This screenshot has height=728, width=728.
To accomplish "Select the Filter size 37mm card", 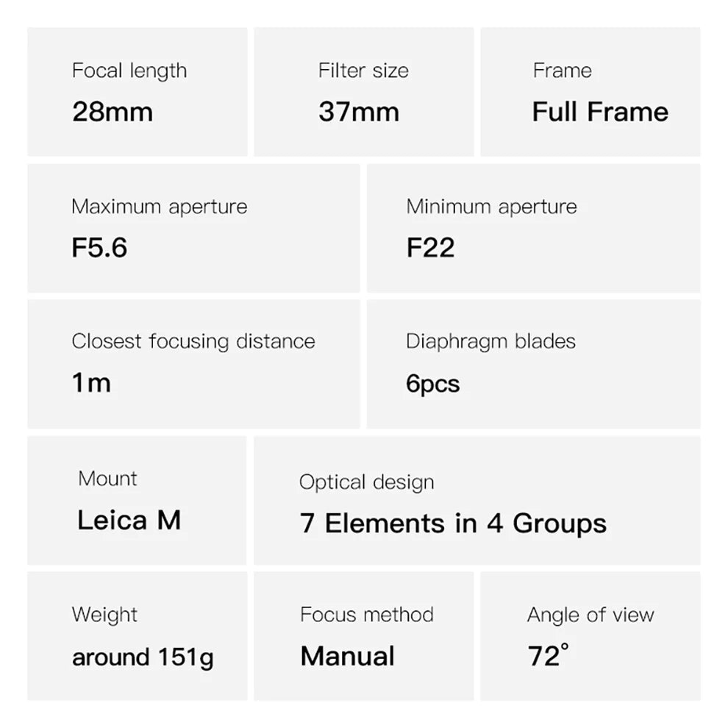I will point(363,92).
